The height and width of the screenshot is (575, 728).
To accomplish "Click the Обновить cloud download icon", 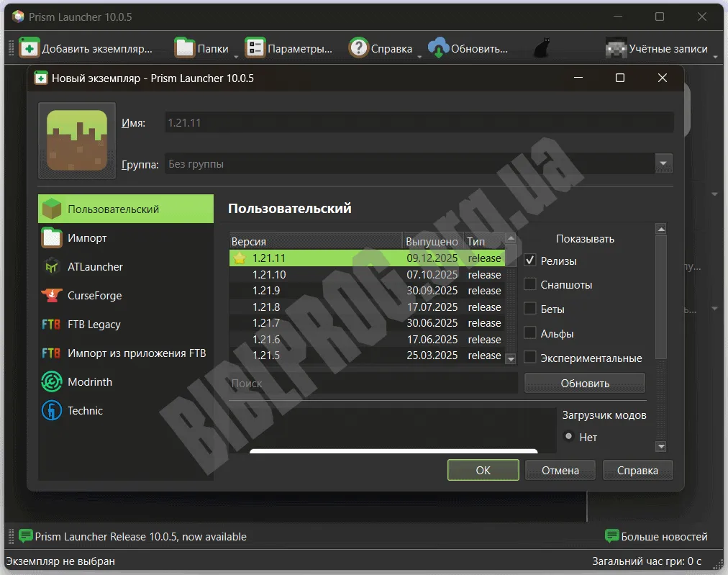I will pyautogui.click(x=438, y=47).
